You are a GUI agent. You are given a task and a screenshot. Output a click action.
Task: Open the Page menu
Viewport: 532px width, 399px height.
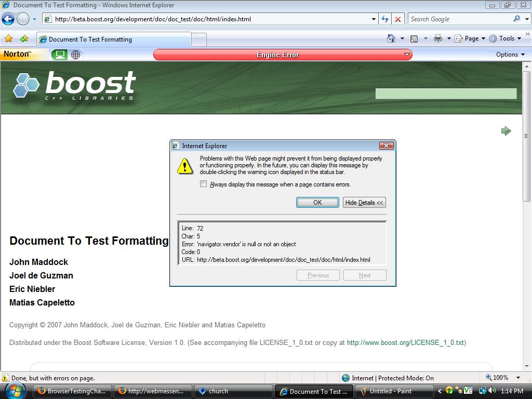point(470,38)
